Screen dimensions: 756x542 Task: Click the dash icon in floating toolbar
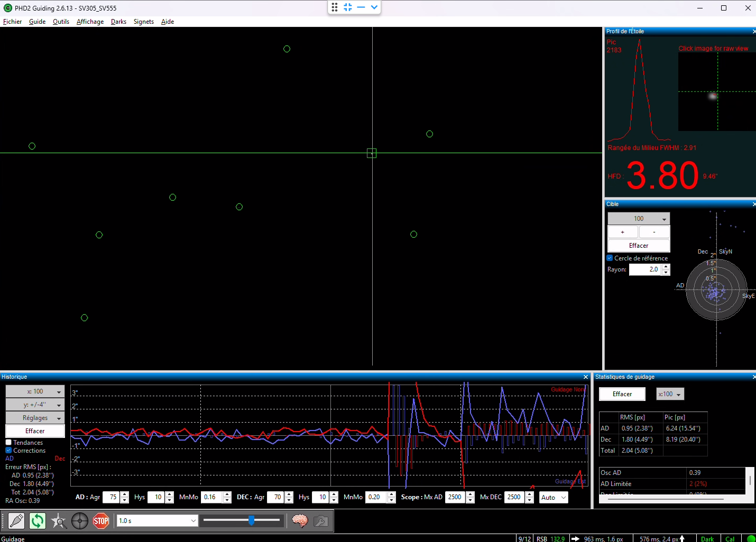[361, 7]
